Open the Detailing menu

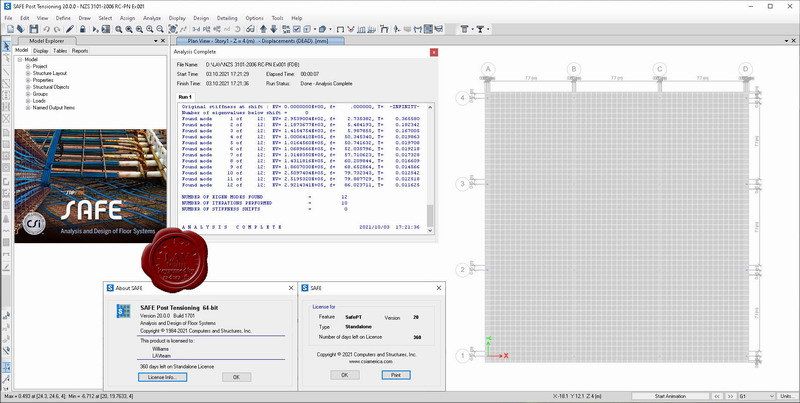[227, 18]
